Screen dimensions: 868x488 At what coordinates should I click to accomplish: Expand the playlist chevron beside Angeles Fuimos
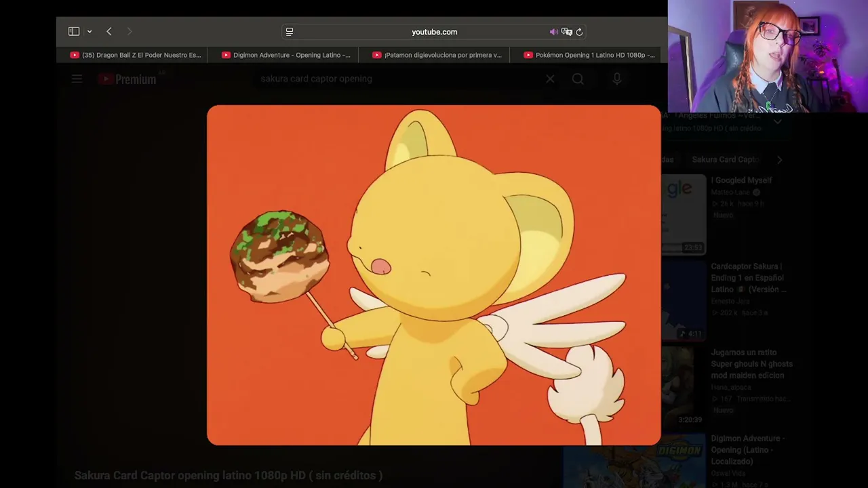click(x=778, y=122)
